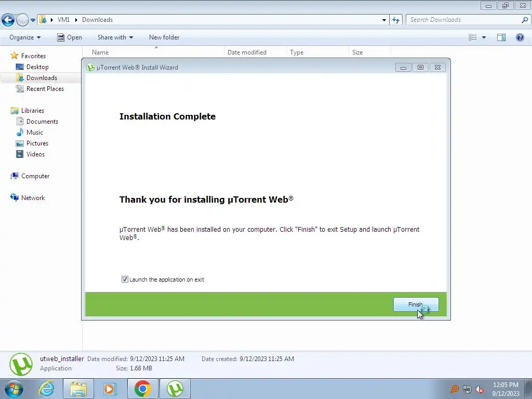
Task: Open Explorer help icon
Action: (x=520, y=37)
